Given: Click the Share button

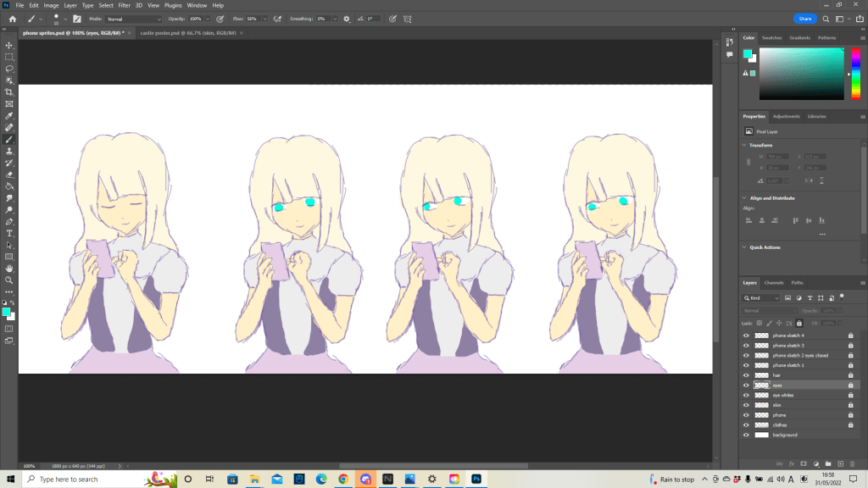Looking at the screenshot, I should 804,18.
